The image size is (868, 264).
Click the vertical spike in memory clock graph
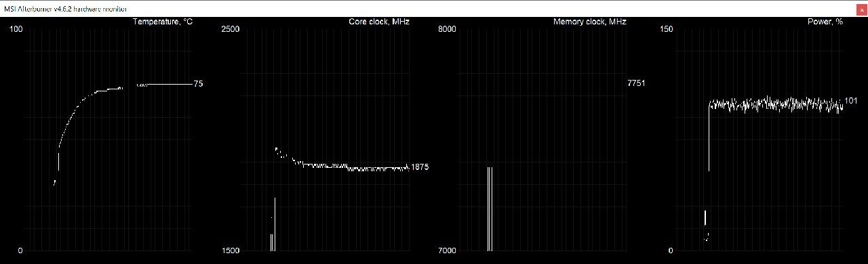[x=490, y=208]
